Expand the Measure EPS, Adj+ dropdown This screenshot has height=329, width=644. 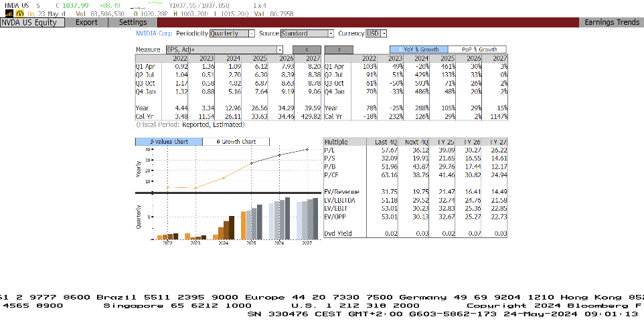(224, 49)
